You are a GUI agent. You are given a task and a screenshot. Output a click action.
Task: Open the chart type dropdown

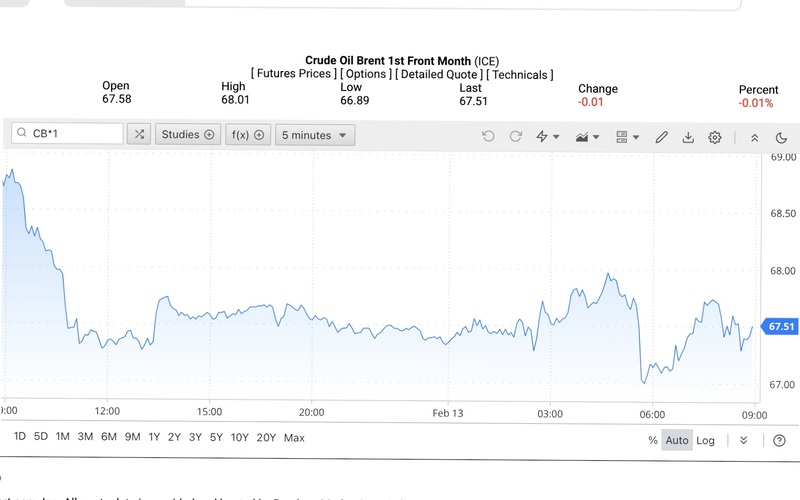[x=587, y=136]
